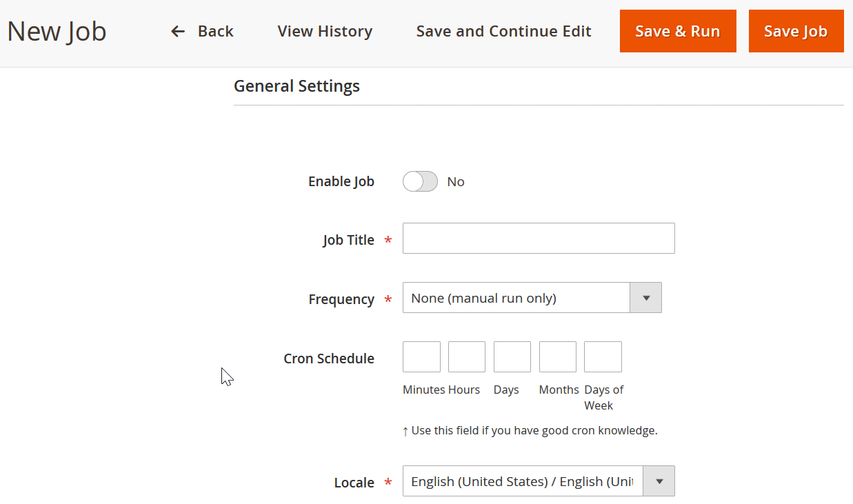Screen dimensions: 853x504
Task: Open the Locale dropdown
Action: point(539,481)
